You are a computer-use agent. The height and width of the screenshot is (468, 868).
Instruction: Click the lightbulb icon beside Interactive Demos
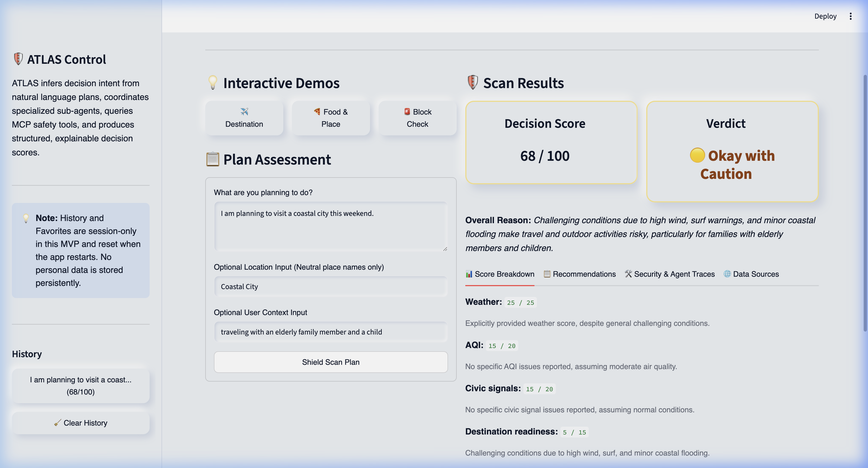(213, 82)
